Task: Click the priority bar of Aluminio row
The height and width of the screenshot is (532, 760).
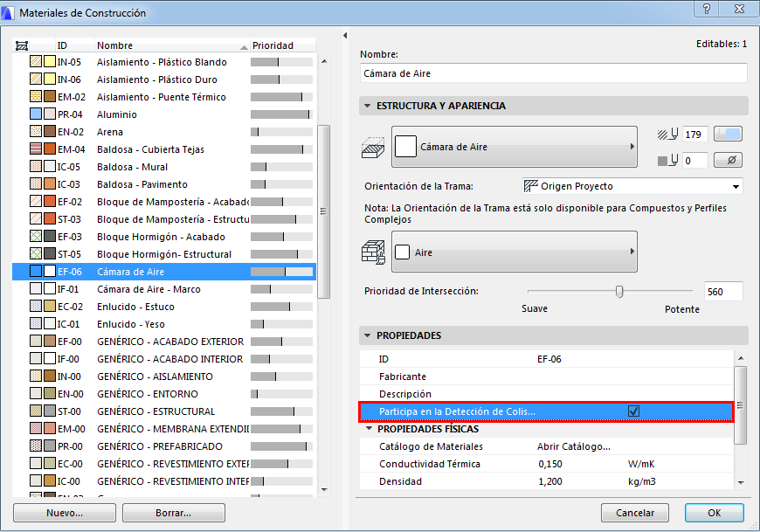Action: tap(281, 114)
